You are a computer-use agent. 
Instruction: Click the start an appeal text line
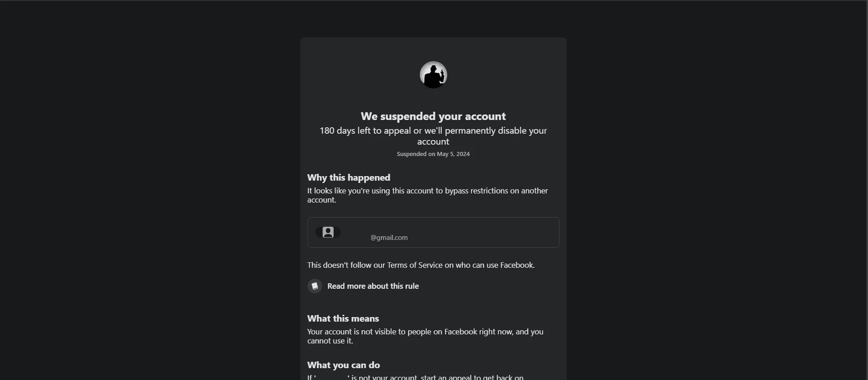point(415,377)
